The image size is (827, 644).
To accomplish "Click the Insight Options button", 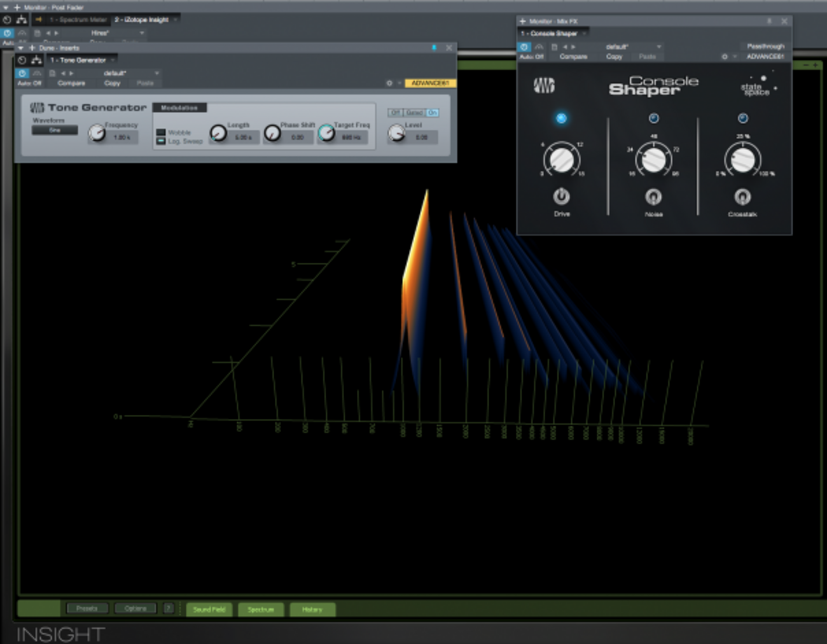I will [x=135, y=608].
